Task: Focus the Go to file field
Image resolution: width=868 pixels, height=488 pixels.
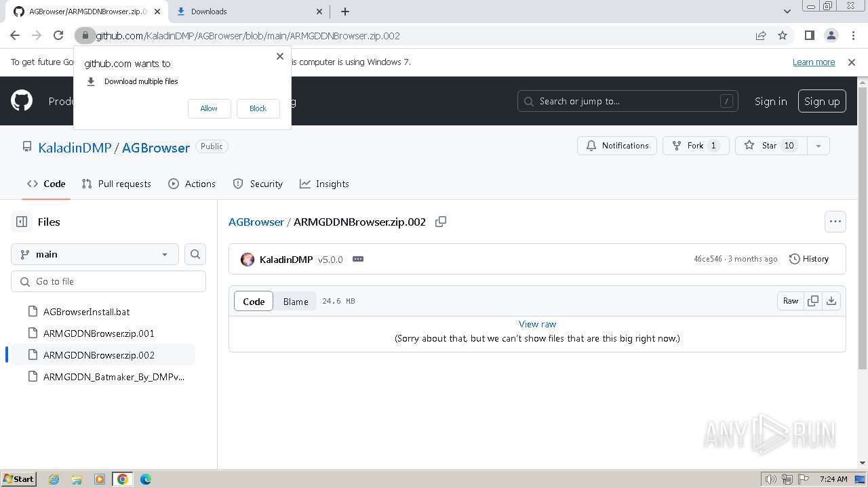Action: point(108,281)
